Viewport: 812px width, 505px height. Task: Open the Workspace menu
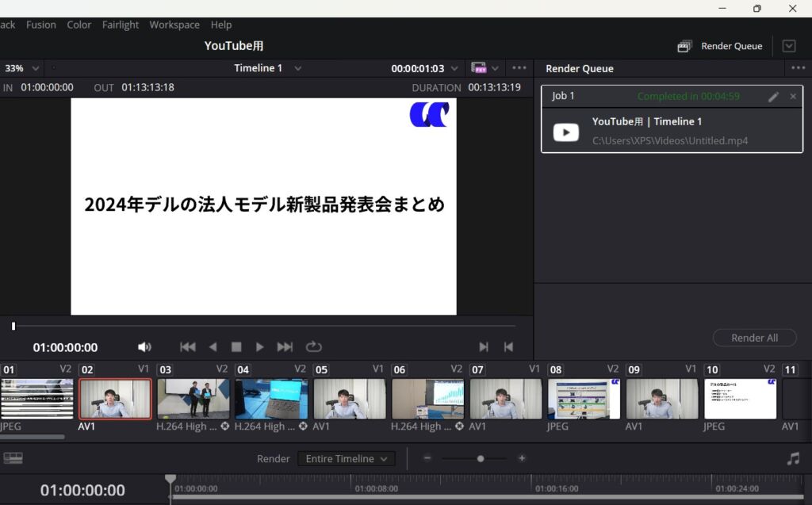click(x=174, y=25)
